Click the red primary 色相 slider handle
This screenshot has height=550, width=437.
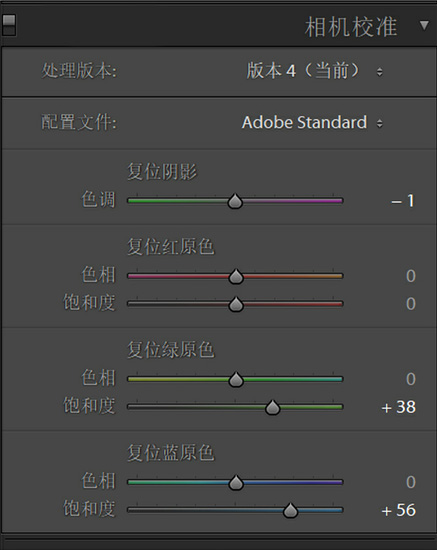pyautogui.click(x=236, y=276)
